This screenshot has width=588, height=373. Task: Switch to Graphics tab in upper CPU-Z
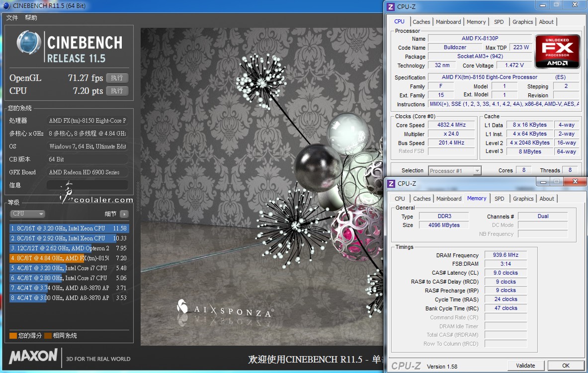[x=523, y=22]
